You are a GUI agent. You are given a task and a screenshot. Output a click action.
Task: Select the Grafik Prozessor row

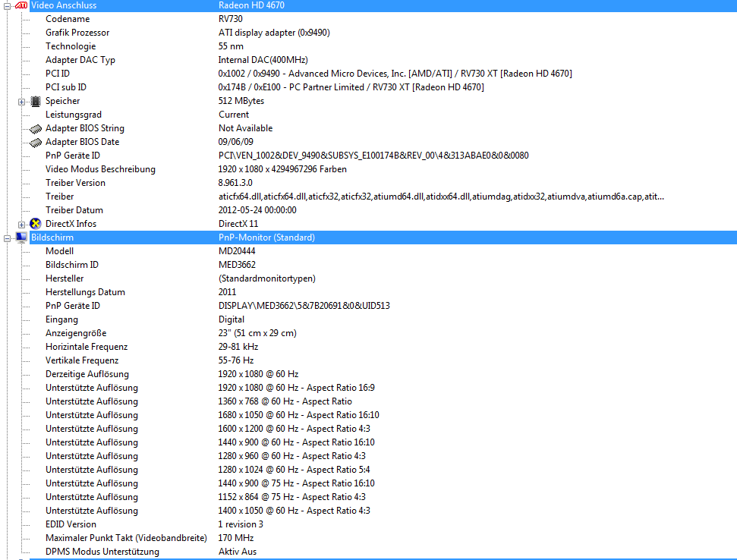pyautogui.click(x=383, y=33)
